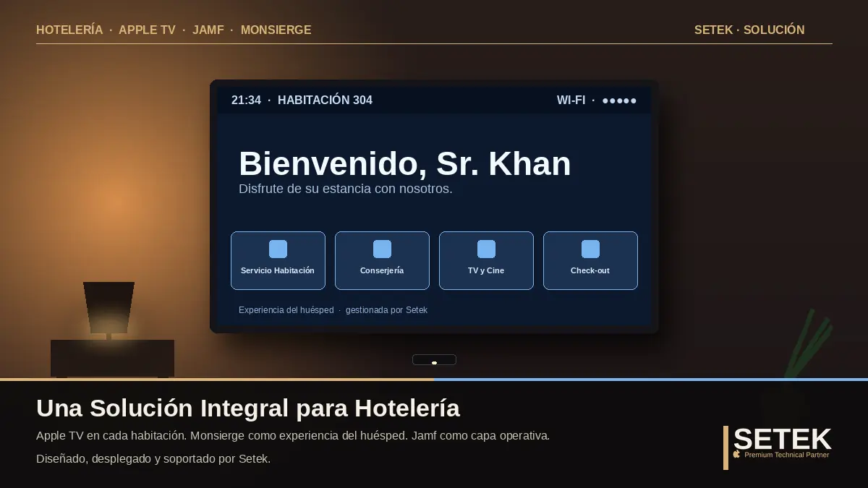Select the "Conserjería" tile label

382,270
